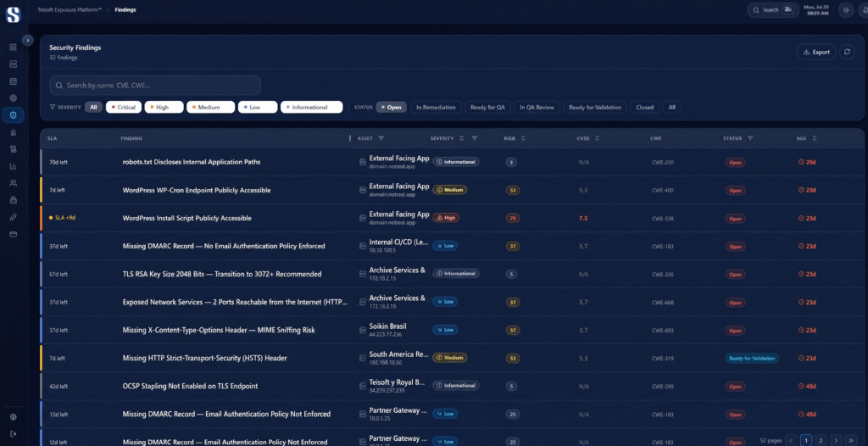Viewport: 868px width, 446px height.
Task: Sort by the Risk column
Action: click(523, 138)
